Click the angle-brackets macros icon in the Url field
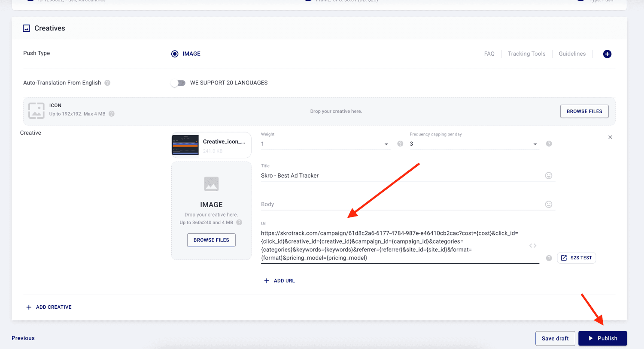Screen dimensions: 644x349 pyautogui.click(x=533, y=246)
